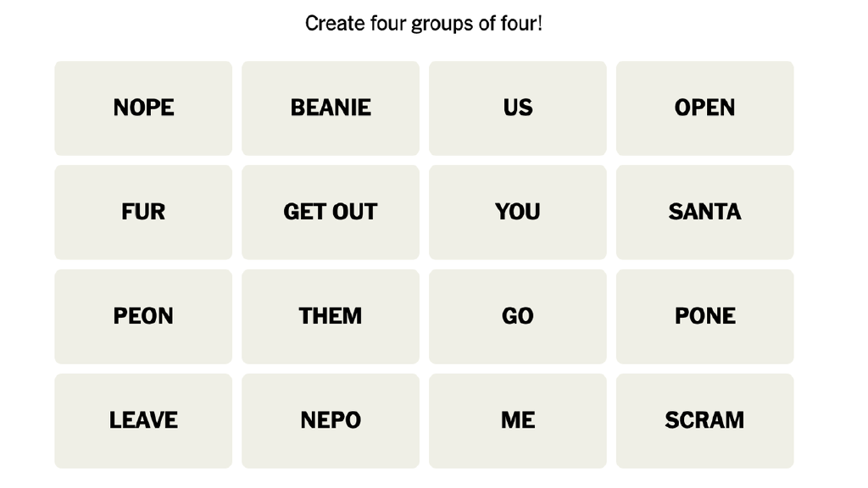
Task: Choose the FUR tile
Action: point(143,212)
